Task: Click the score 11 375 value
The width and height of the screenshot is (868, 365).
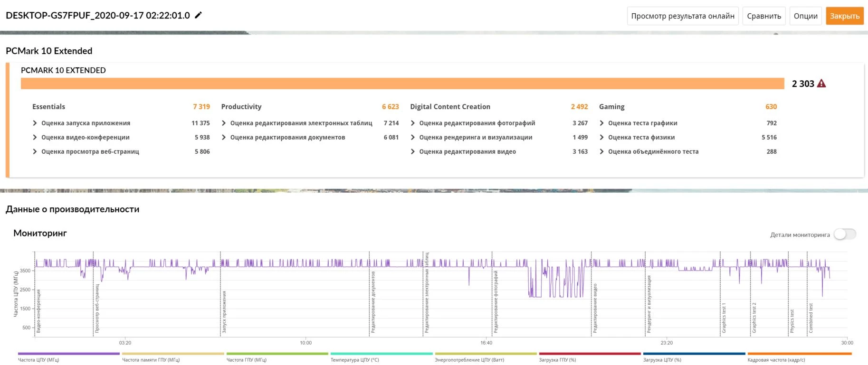Action: [200, 123]
